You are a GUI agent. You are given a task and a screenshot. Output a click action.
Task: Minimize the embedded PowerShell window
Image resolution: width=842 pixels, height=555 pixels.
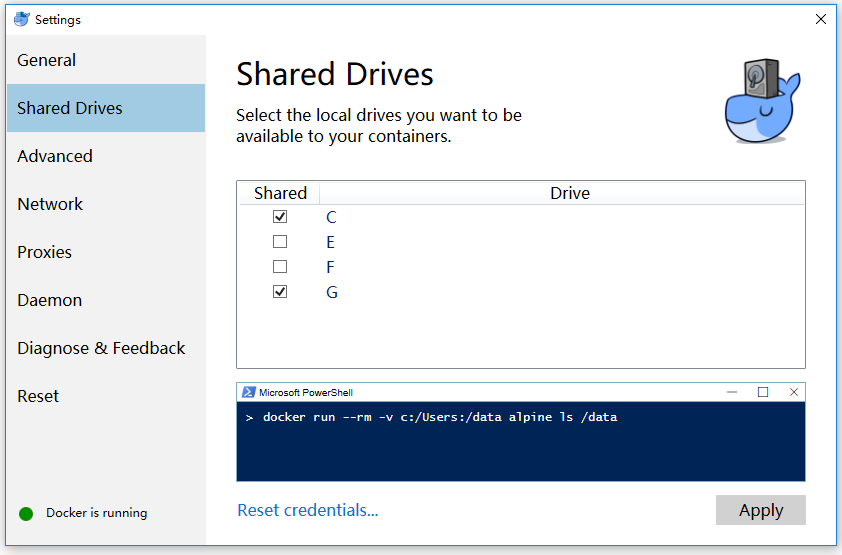pyautogui.click(x=732, y=392)
